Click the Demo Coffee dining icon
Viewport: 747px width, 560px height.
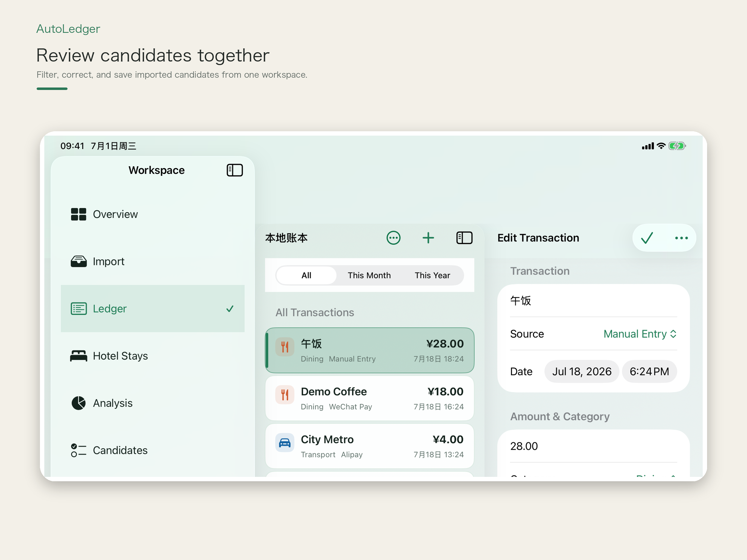[x=285, y=395]
